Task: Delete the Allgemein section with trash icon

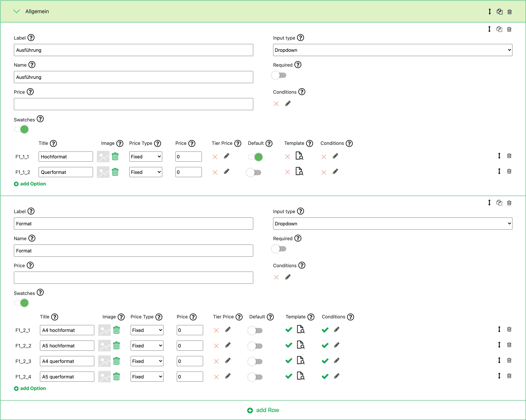Action: (x=509, y=12)
